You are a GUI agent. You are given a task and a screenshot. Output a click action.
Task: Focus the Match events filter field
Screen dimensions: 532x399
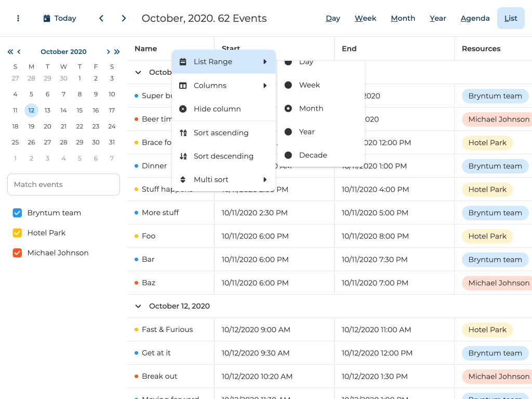pos(63,184)
